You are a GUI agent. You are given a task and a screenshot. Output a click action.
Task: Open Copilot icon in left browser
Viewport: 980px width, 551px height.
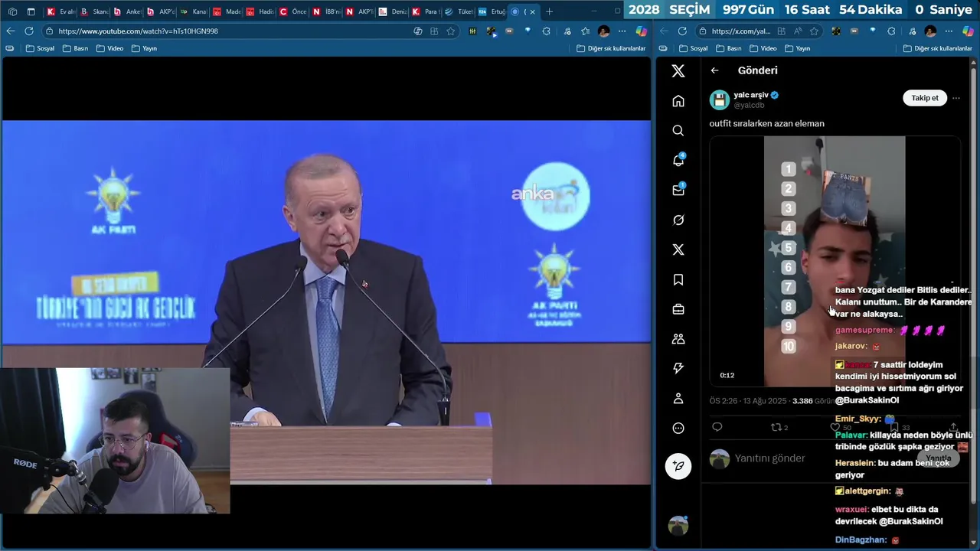[642, 31]
